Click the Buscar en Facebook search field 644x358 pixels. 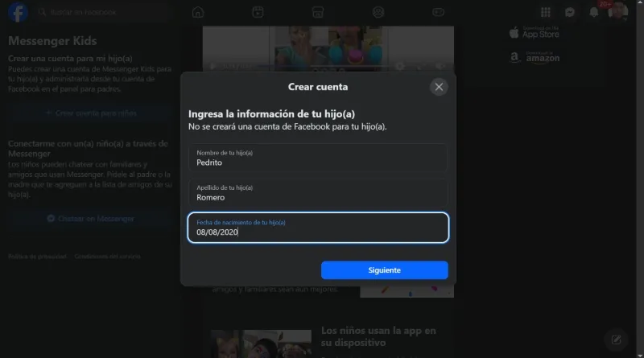click(104, 12)
